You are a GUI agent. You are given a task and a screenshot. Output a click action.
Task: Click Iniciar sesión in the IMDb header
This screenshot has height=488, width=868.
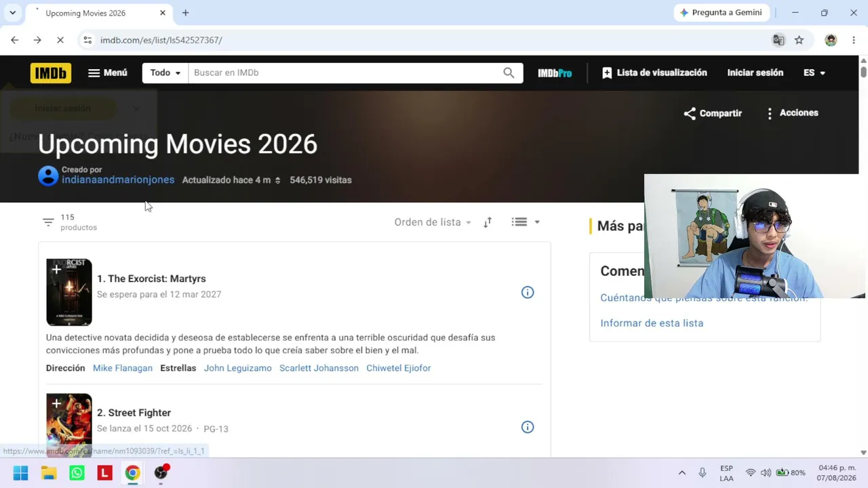[755, 73]
